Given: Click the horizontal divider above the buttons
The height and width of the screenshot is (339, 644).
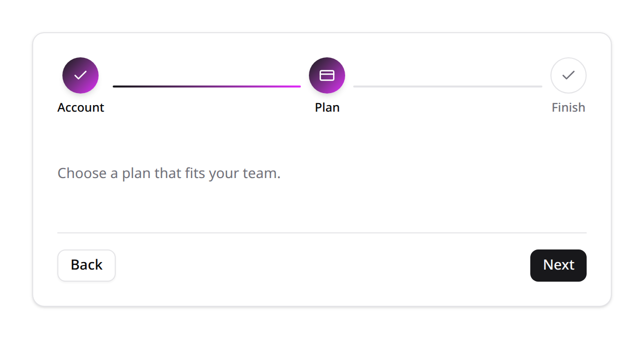Looking at the screenshot, I should coord(322,233).
